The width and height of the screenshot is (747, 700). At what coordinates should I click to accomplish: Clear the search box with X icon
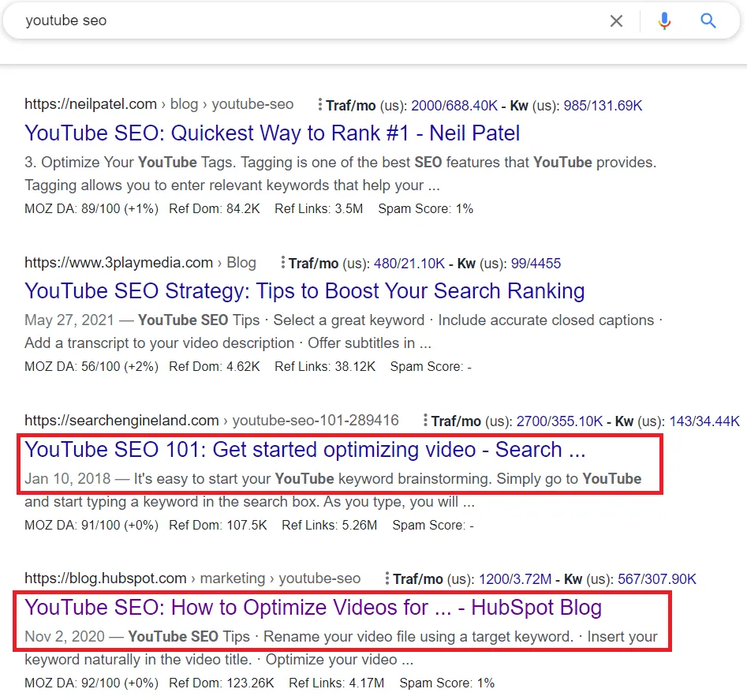click(616, 21)
